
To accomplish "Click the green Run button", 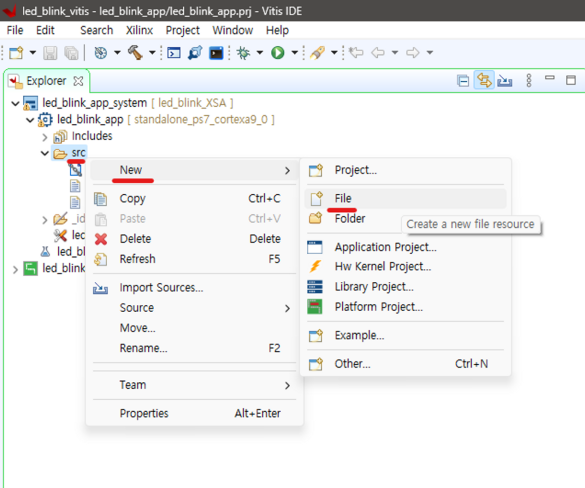I will click(278, 53).
